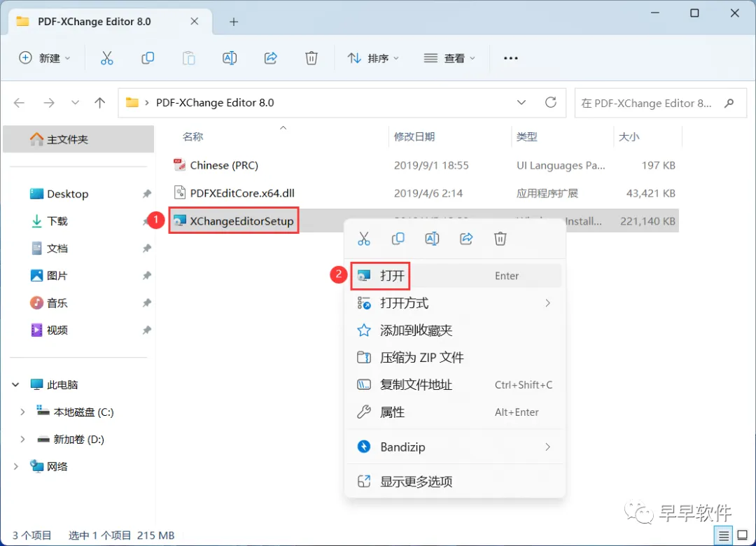Select 主文件夹 in the navigation pane
This screenshot has height=546, width=756.
(x=78, y=139)
